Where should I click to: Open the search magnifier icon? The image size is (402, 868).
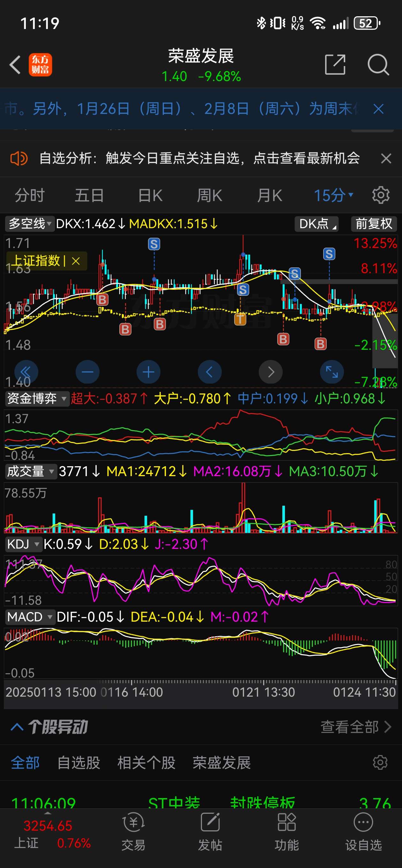coord(378,64)
